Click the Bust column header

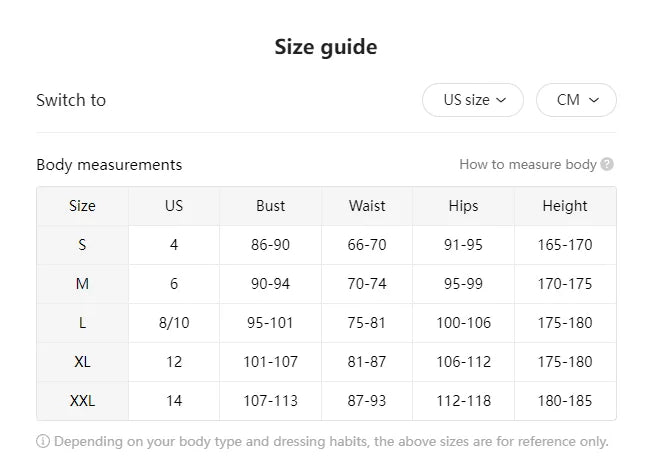coord(270,206)
